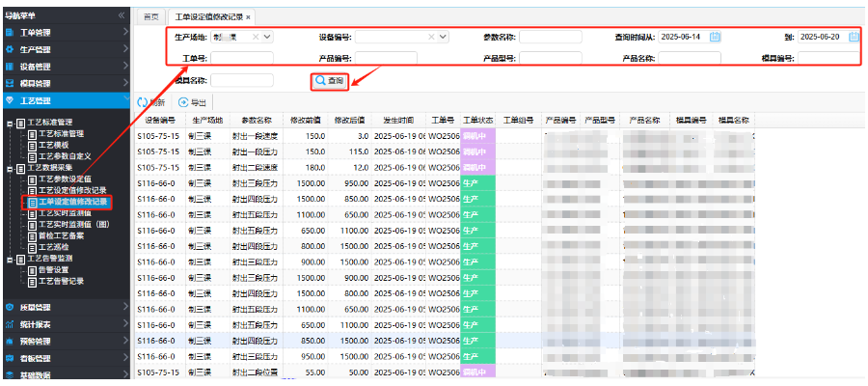The image size is (868, 386).
Task: Collapse the 工艺告警监测 tree node
Action: tap(10, 260)
